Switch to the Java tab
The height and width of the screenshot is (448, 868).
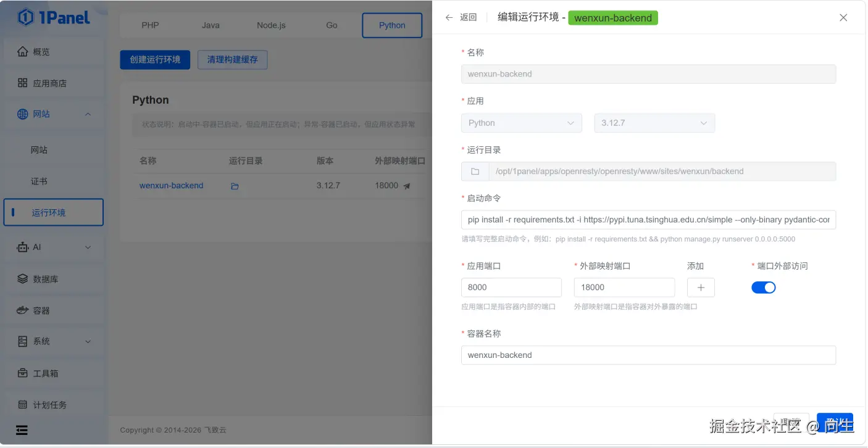[211, 25]
